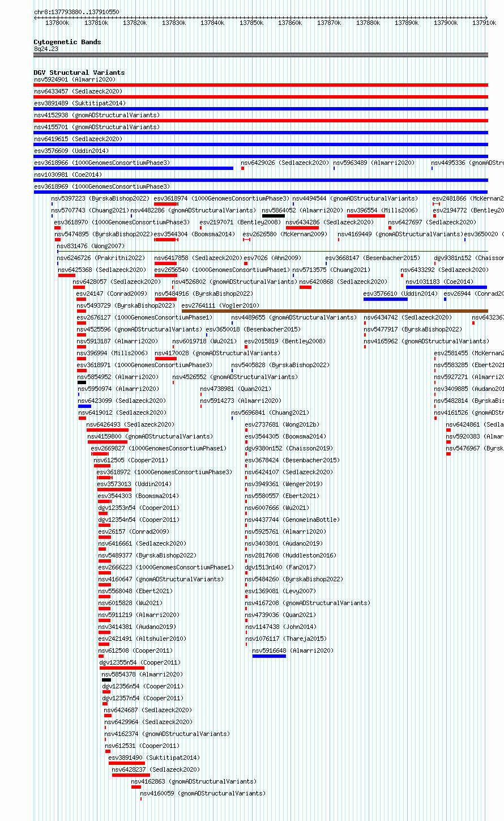
Task: Open esv2421491 (Altshuler2010) variant label
Action: (142, 639)
